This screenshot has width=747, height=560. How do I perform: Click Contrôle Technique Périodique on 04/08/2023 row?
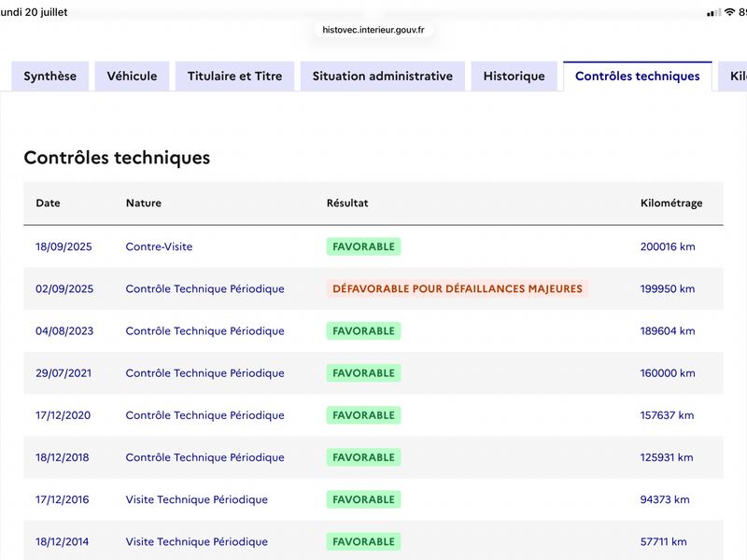coord(204,331)
